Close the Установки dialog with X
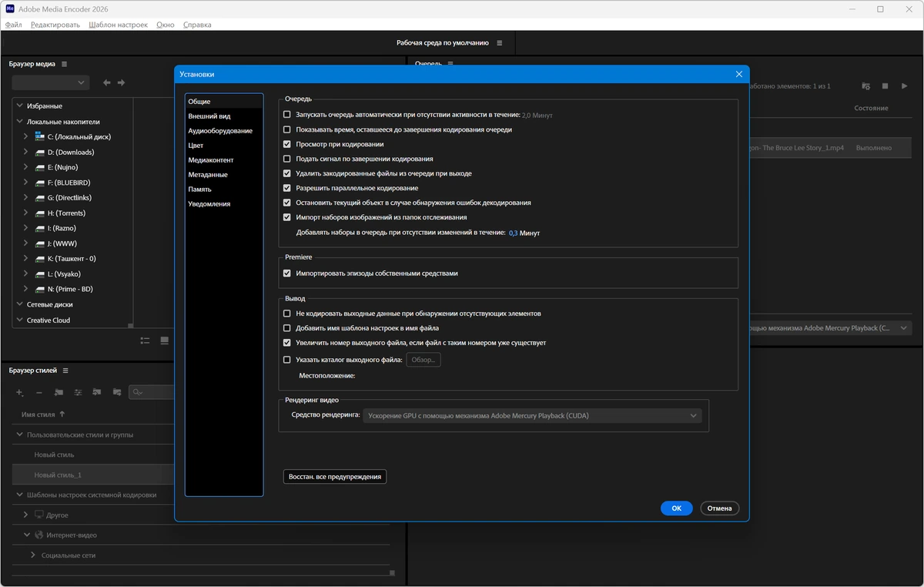The image size is (924, 587). coord(739,74)
